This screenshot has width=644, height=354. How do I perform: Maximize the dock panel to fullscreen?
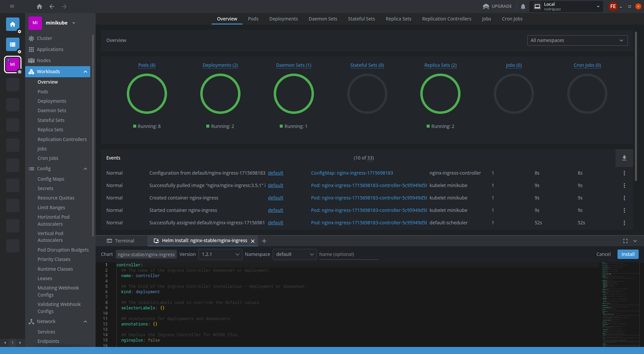coord(625,241)
